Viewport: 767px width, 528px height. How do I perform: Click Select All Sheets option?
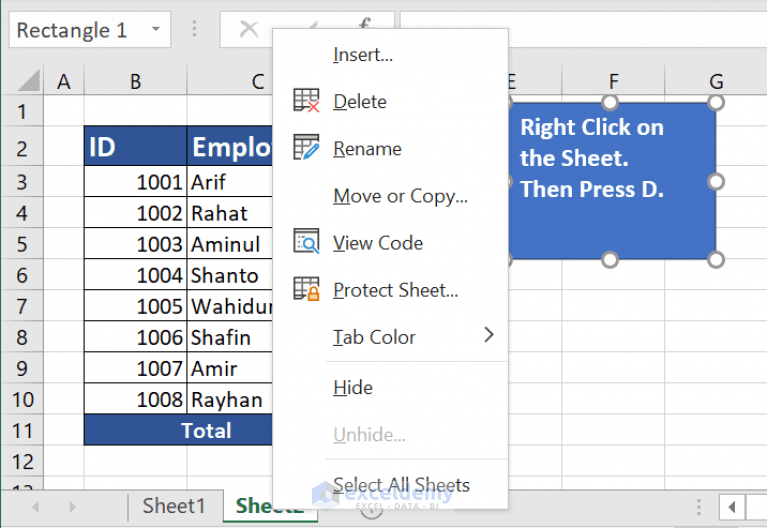[401, 485]
